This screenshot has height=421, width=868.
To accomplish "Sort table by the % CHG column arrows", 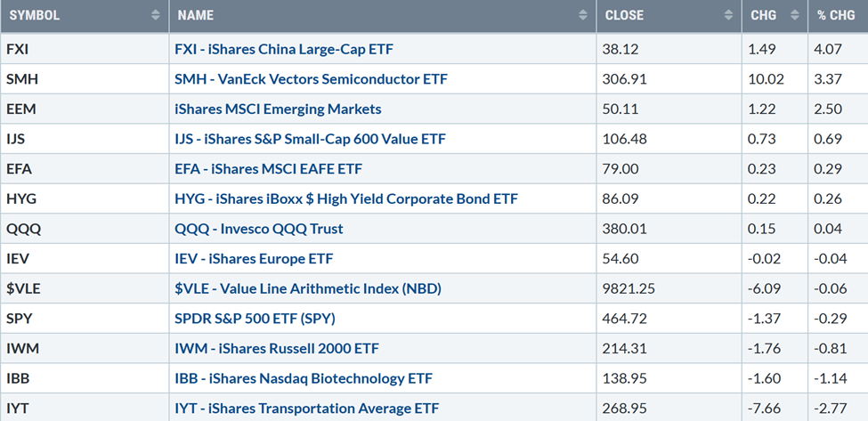I will [x=855, y=15].
